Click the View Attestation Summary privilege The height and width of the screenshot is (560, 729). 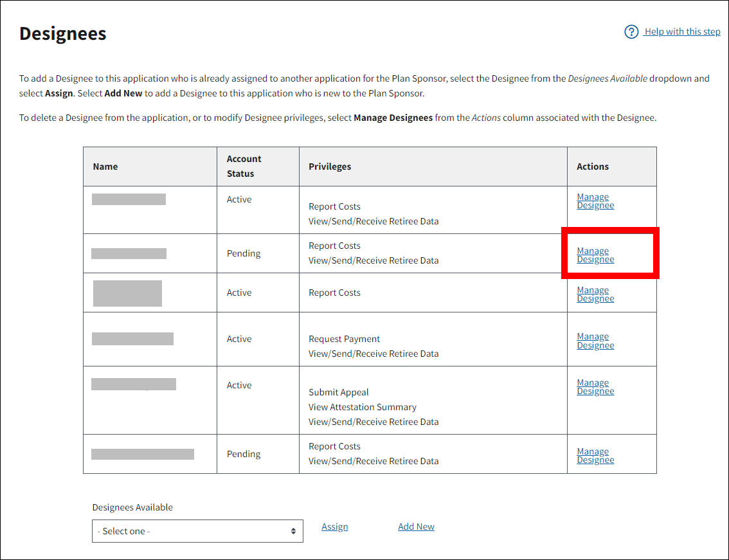click(362, 407)
